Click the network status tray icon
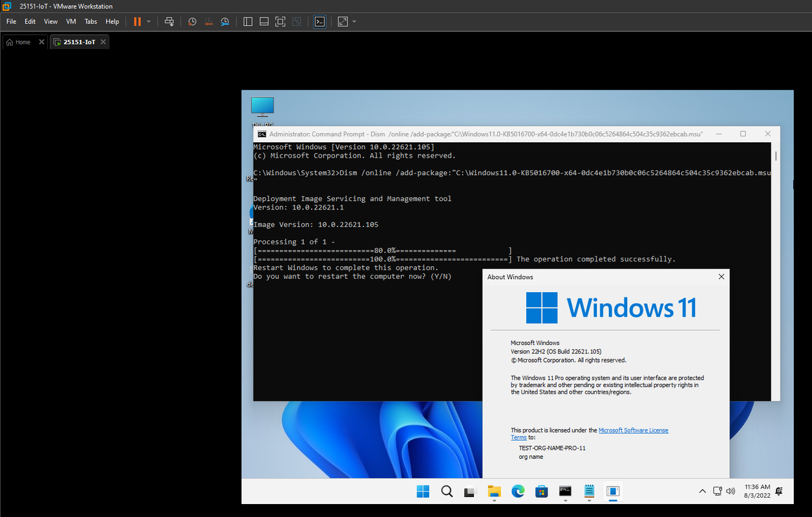Viewport: 812px width, 517px height. pyautogui.click(x=718, y=491)
